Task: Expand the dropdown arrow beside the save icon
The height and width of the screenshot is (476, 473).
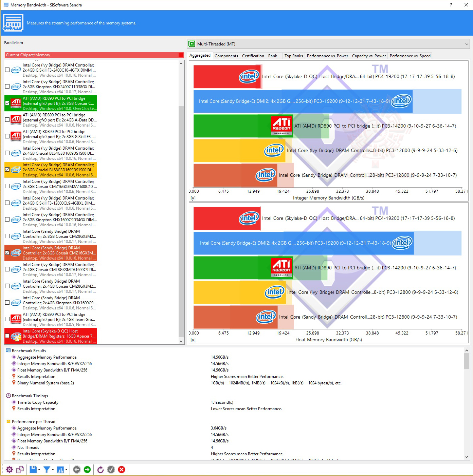Action: click(x=39, y=470)
